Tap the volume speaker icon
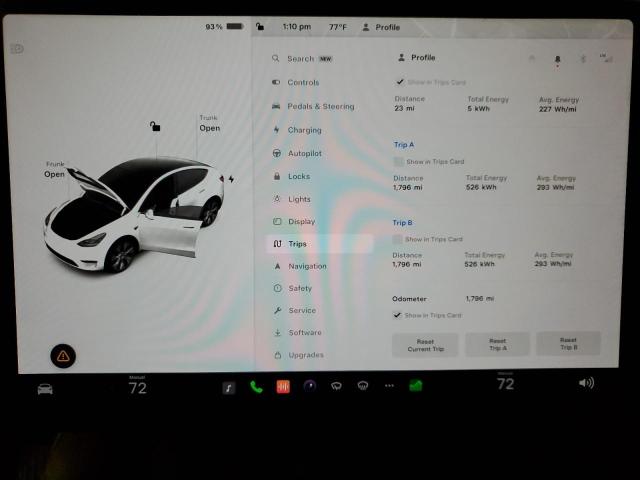The width and height of the screenshot is (640, 480). pos(586,383)
